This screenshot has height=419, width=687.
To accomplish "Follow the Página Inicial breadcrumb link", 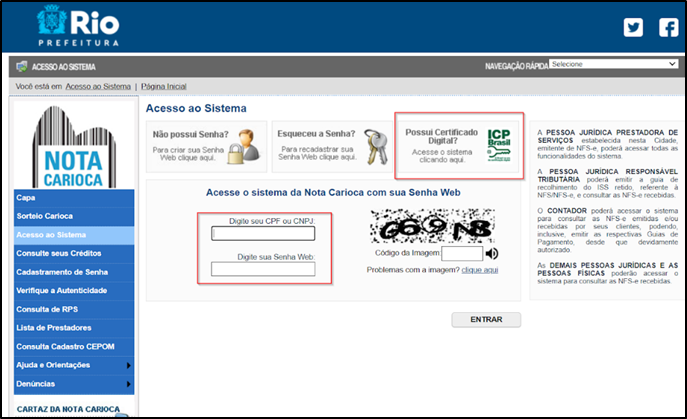I will [163, 86].
